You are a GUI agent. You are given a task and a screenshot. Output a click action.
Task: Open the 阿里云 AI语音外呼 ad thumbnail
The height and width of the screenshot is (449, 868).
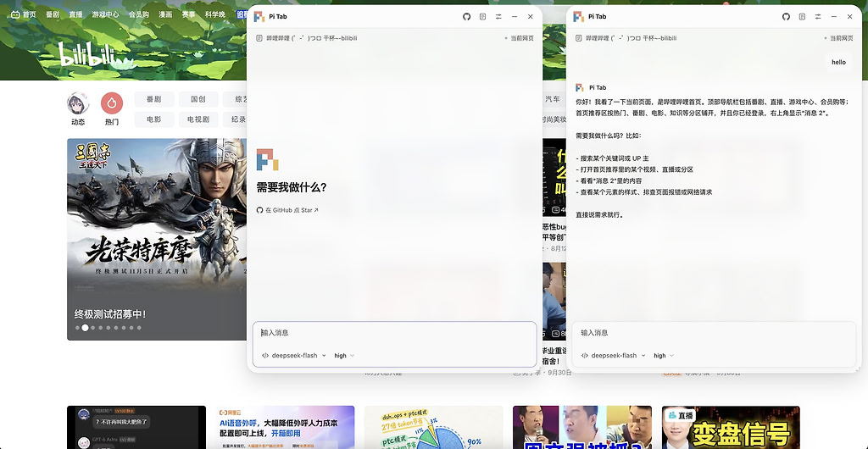pos(285,428)
